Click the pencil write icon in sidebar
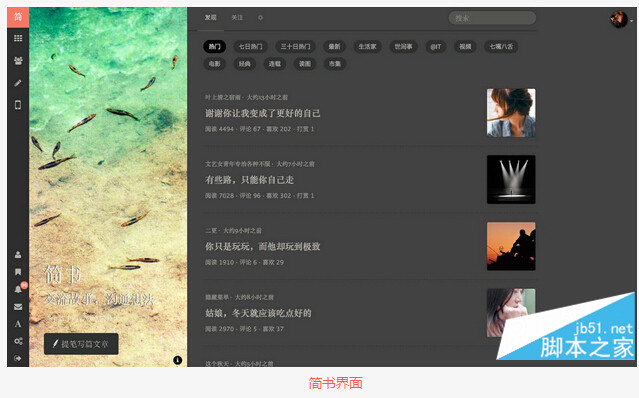Screen dimensions: 639x398 point(18,83)
